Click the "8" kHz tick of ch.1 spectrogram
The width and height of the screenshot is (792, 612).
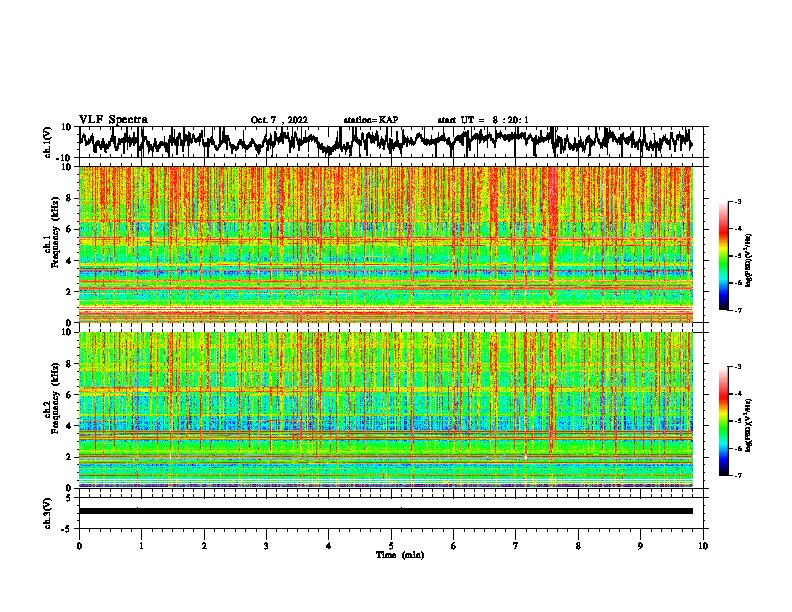pos(70,198)
